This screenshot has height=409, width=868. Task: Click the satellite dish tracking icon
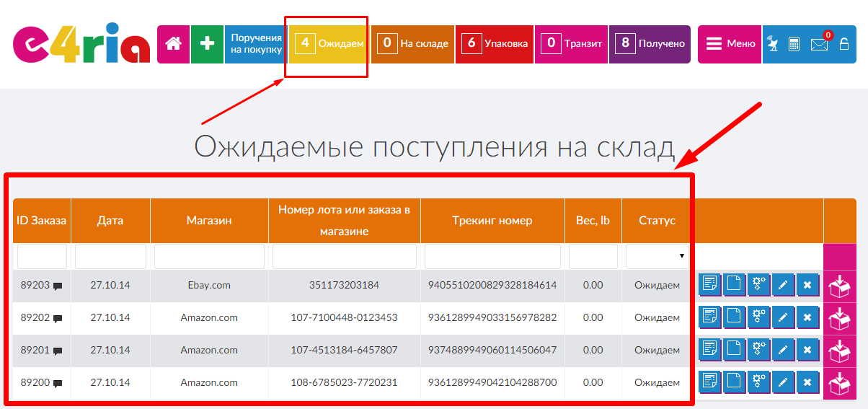tap(773, 44)
